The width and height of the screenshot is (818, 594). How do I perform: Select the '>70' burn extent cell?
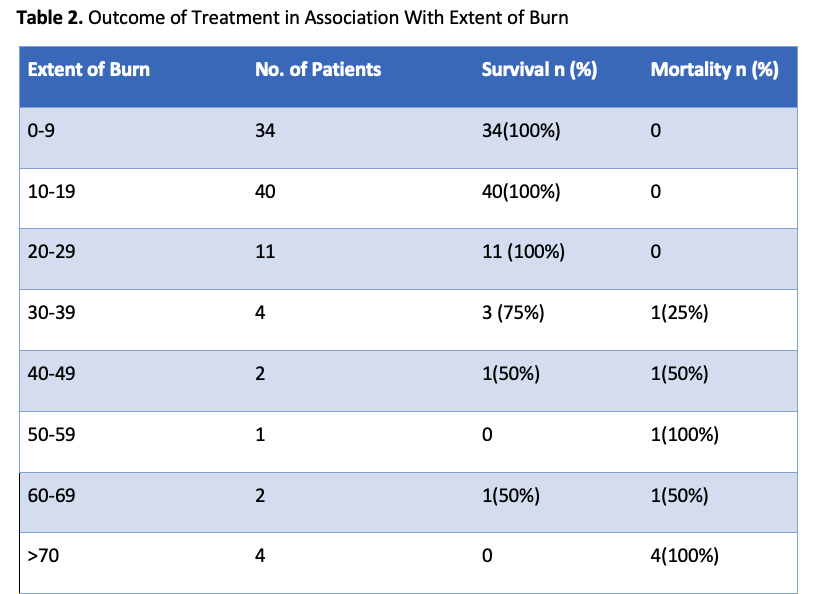[43, 556]
